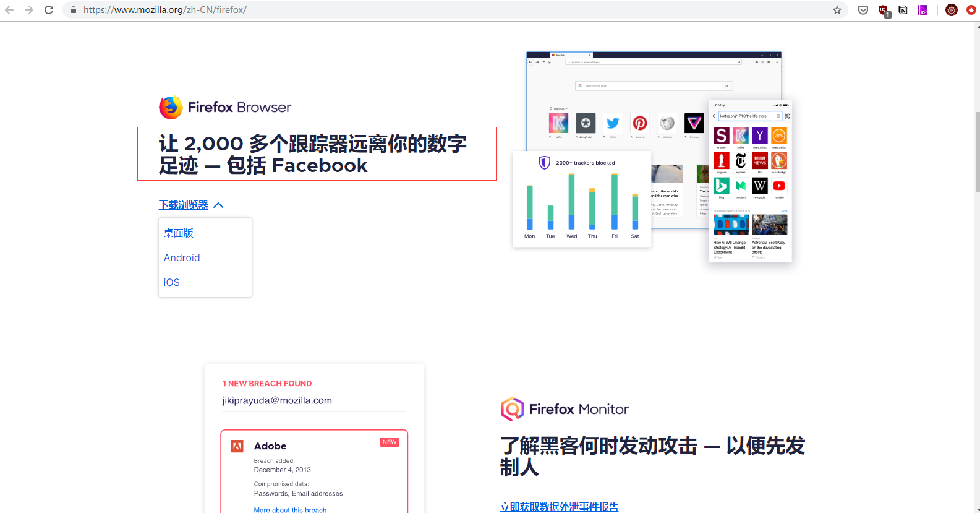Select 桌面版 from the download menu

[x=179, y=233]
